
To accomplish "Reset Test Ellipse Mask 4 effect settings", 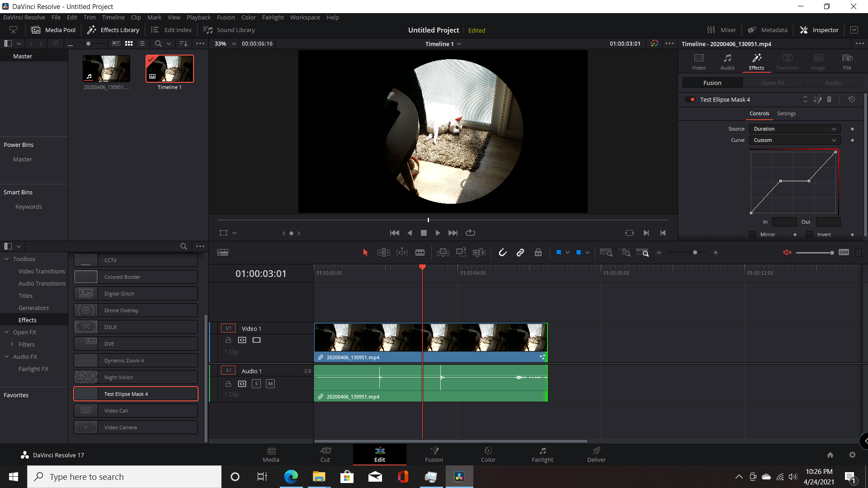I will tap(852, 99).
